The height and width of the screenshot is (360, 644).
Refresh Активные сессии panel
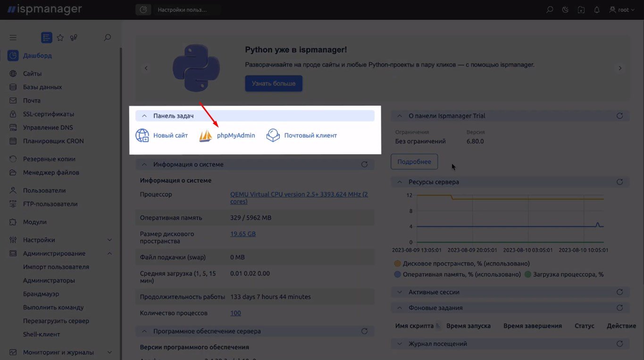click(620, 293)
